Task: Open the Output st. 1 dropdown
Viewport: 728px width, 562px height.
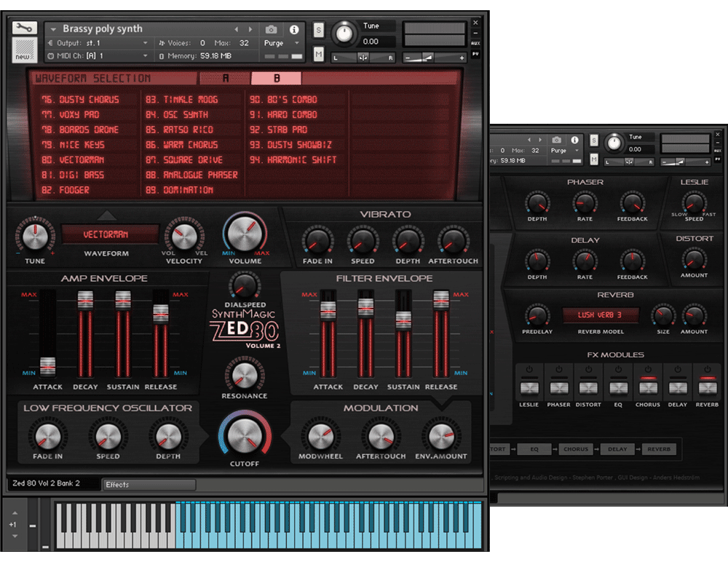Action: pos(98,43)
